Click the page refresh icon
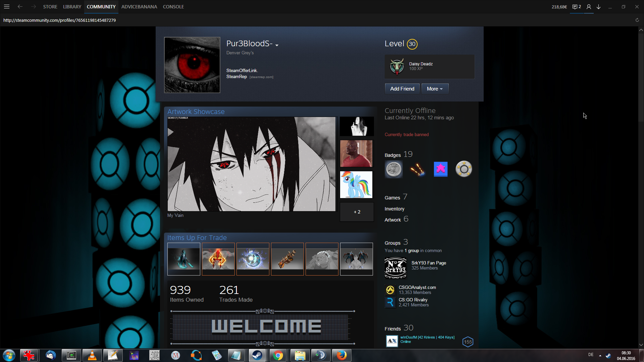This screenshot has height=362, width=644. click(637, 20)
